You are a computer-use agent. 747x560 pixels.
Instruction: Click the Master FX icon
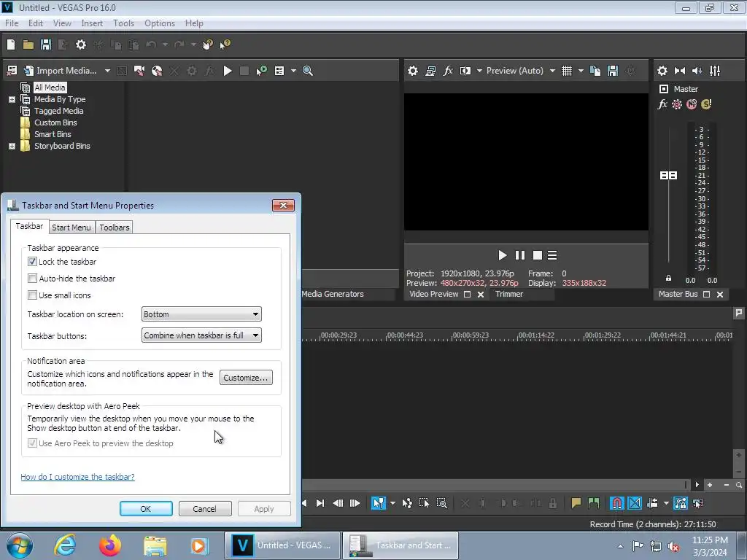(662, 104)
